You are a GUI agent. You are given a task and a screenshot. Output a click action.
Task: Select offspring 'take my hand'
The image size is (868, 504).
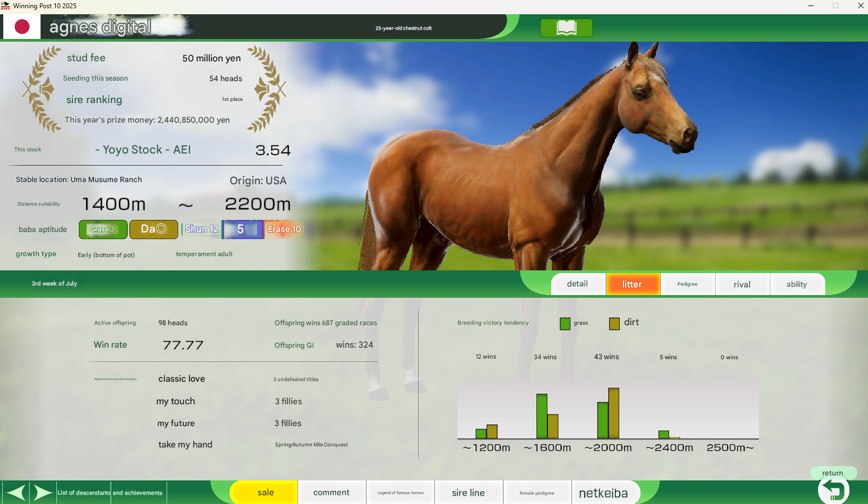pyautogui.click(x=185, y=444)
